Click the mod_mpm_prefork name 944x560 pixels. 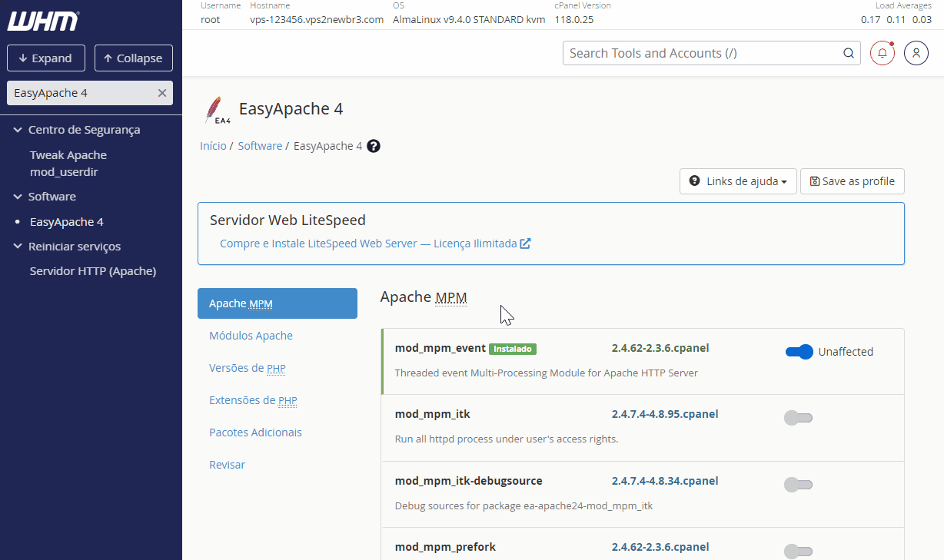445,547
